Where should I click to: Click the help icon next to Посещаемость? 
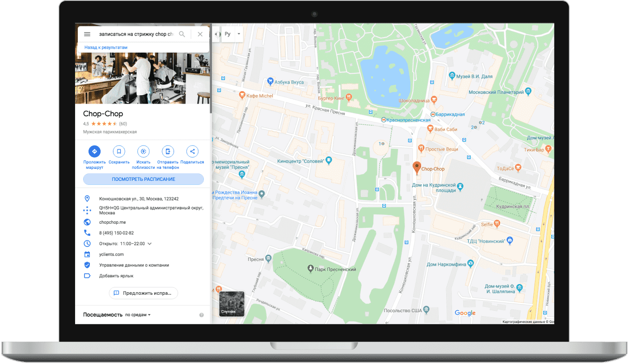(x=201, y=315)
